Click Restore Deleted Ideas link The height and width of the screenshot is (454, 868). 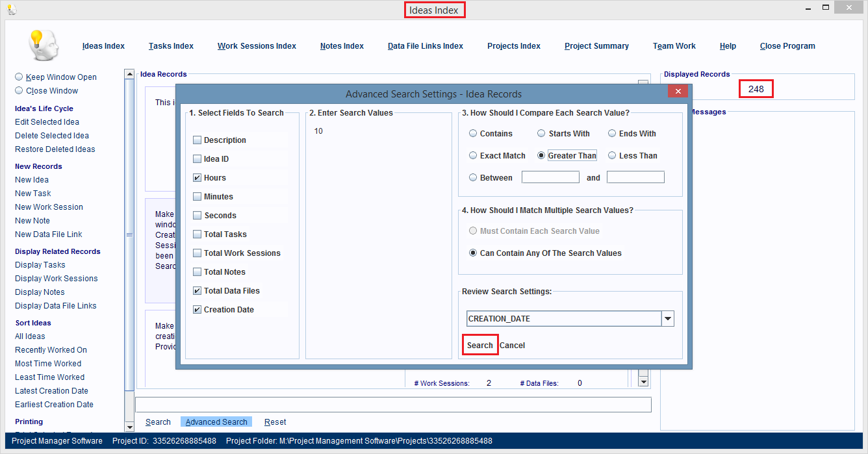(55, 149)
